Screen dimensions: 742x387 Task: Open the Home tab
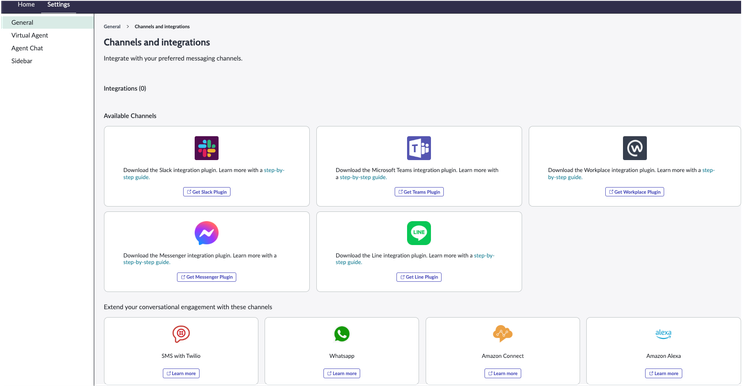[26, 5]
